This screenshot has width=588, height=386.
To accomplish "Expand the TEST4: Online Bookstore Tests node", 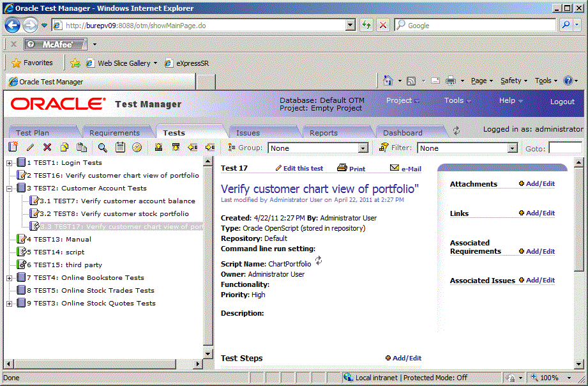I will tap(9, 278).
